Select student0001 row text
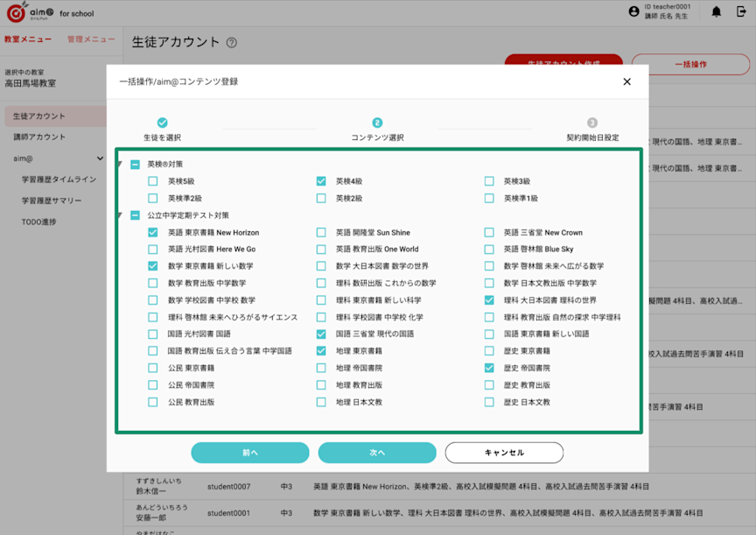 coord(229,513)
